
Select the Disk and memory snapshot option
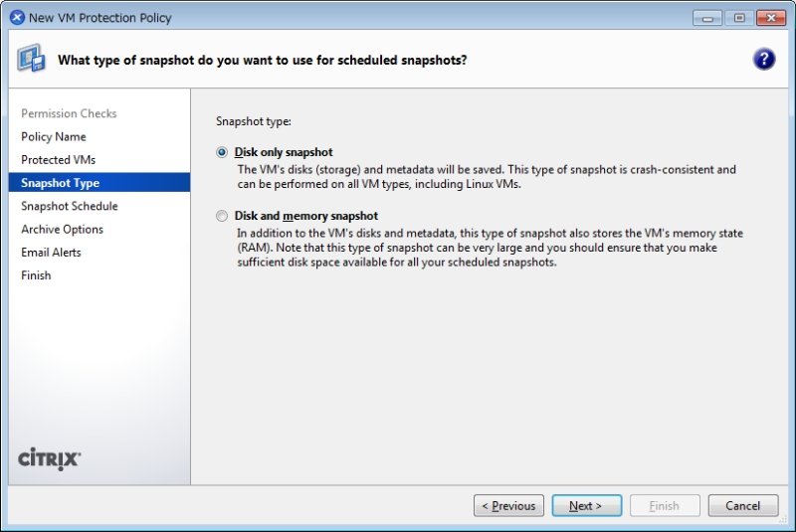(x=222, y=216)
